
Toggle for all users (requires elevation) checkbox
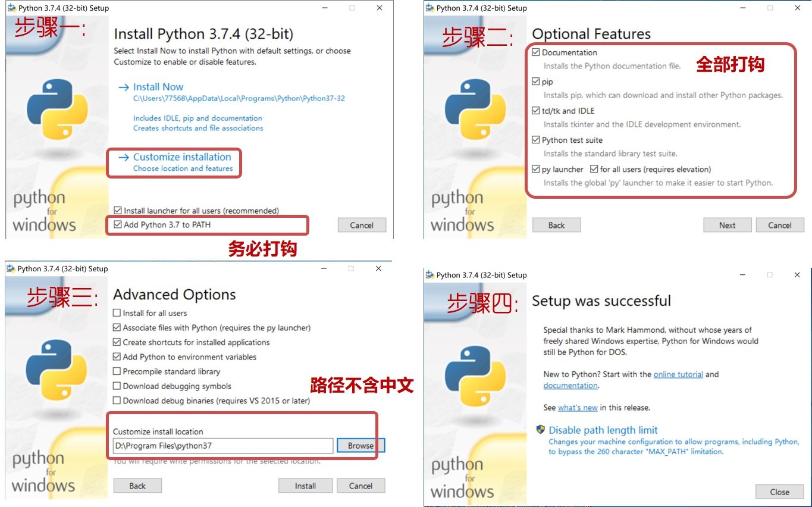(x=594, y=169)
